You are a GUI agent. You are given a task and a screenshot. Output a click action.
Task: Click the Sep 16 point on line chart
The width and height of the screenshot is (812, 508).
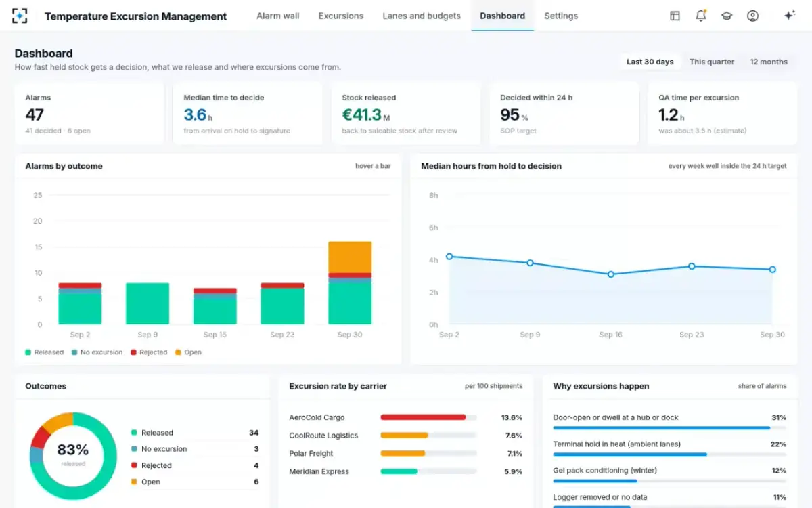pyautogui.click(x=610, y=274)
